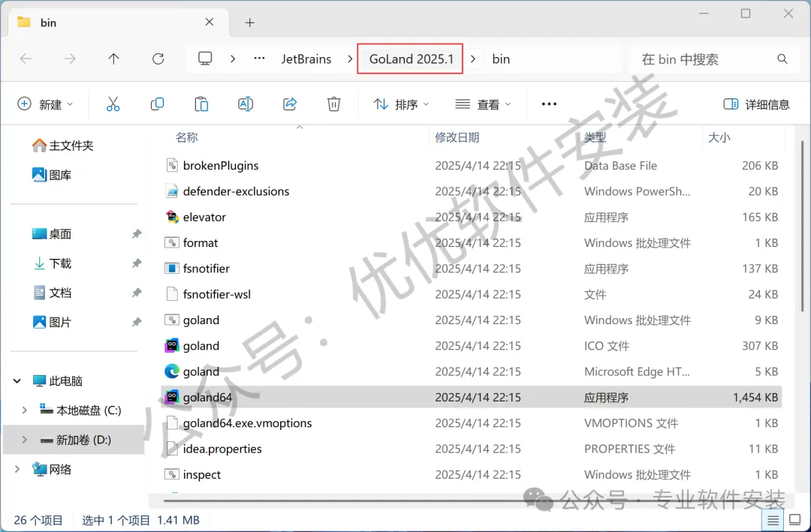Go up one folder level

[114, 59]
